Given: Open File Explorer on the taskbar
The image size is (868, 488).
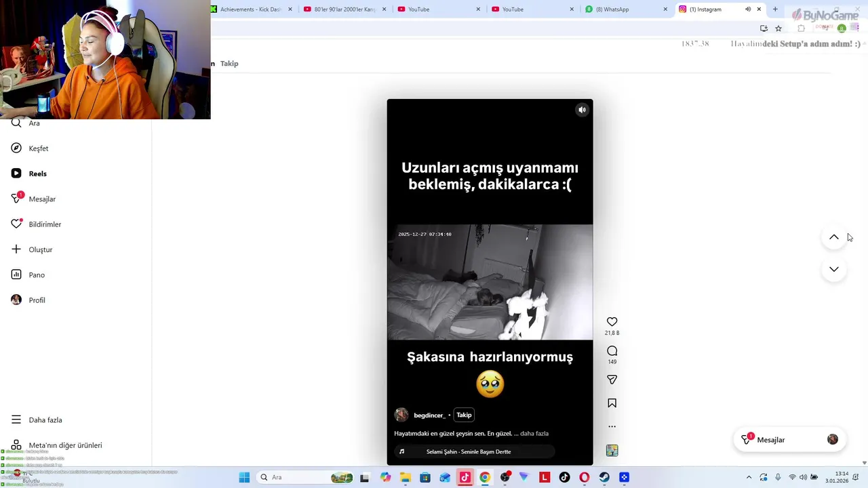Looking at the screenshot, I should pyautogui.click(x=406, y=478).
